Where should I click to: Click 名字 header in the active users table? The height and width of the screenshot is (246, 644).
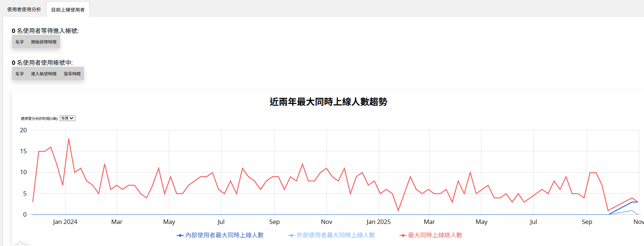coord(20,74)
